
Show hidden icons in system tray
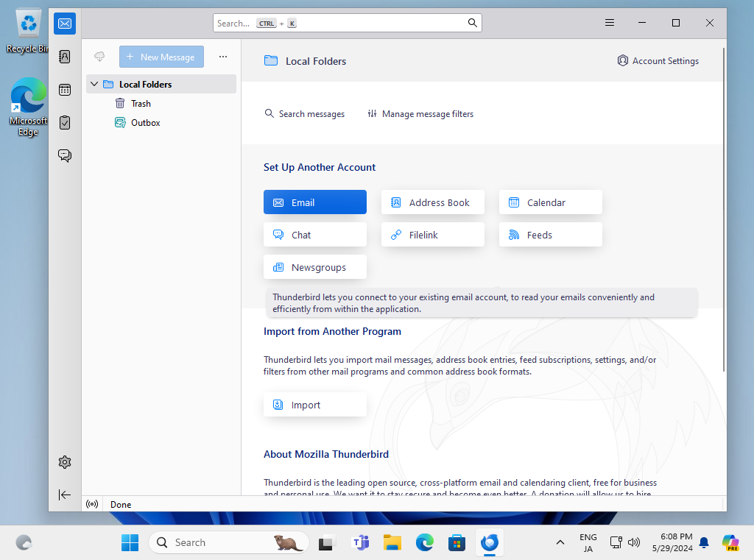click(560, 543)
